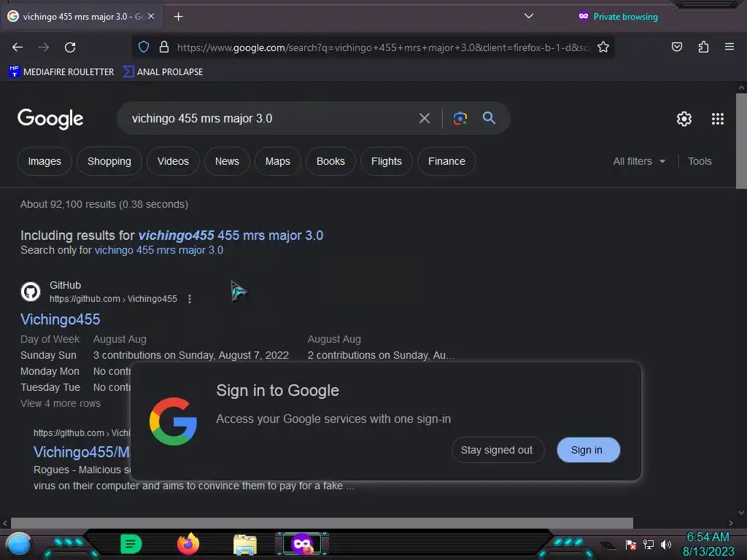Viewport: 747px width, 560px height.
Task: Go back to the previous page
Action: (18, 47)
